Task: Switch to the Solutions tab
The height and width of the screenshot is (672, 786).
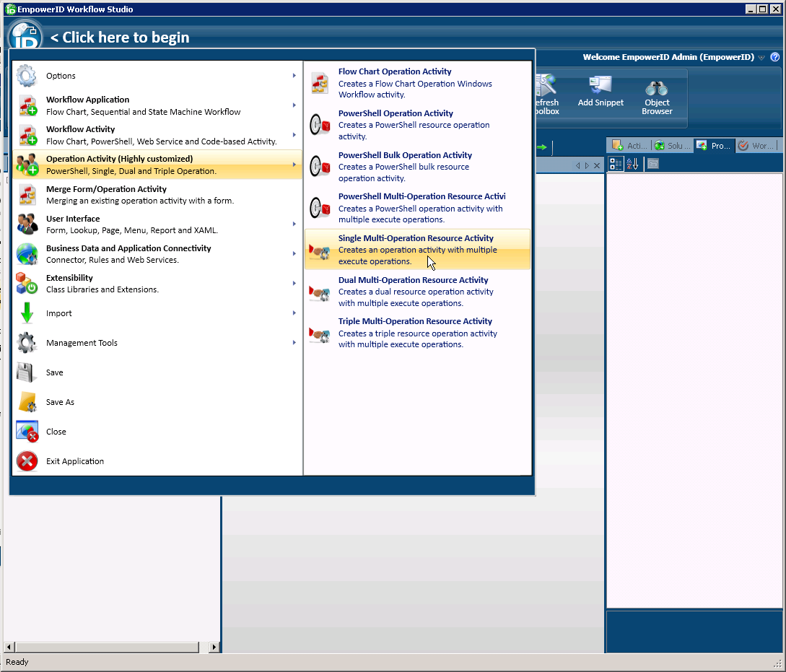Action: click(x=672, y=145)
